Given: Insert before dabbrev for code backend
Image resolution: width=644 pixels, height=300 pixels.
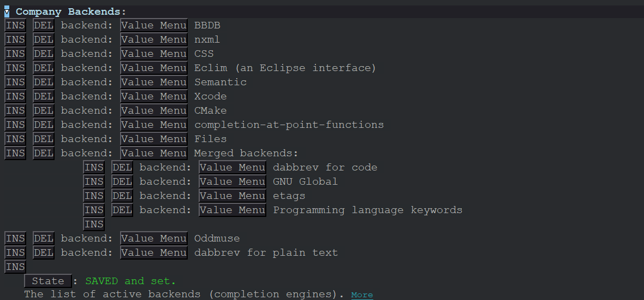Looking at the screenshot, I should tap(94, 168).
